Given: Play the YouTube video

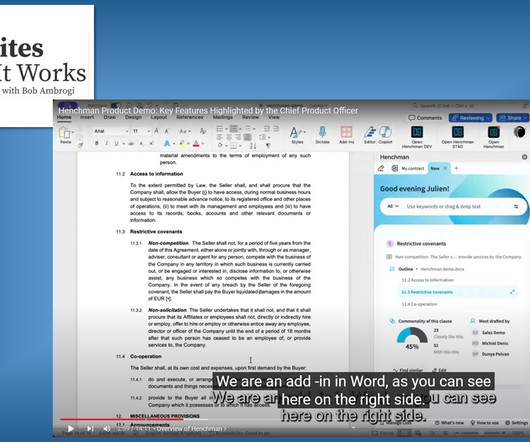Looking at the screenshot, I should click(x=71, y=428).
